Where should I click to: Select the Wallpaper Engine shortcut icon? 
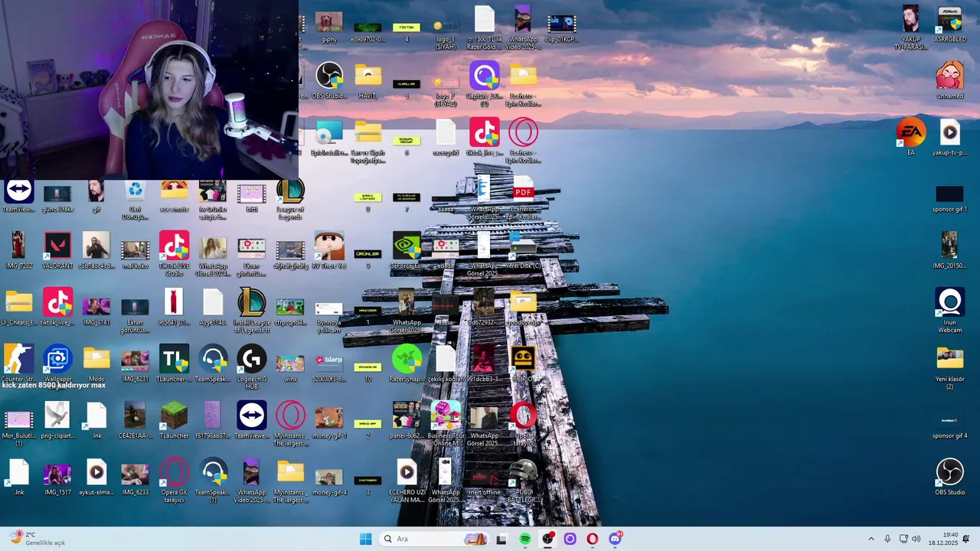57,364
